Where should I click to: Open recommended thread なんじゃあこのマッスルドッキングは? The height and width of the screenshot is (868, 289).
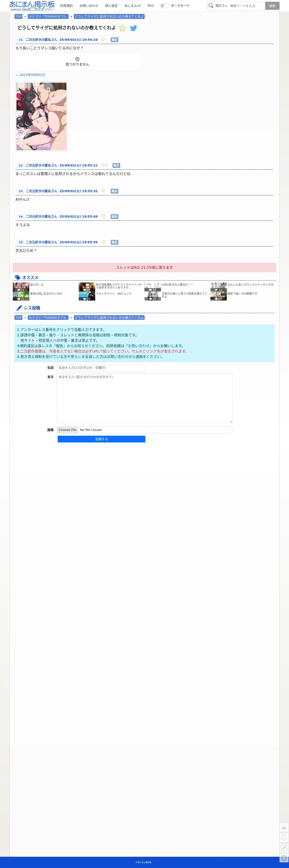coord(250,285)
